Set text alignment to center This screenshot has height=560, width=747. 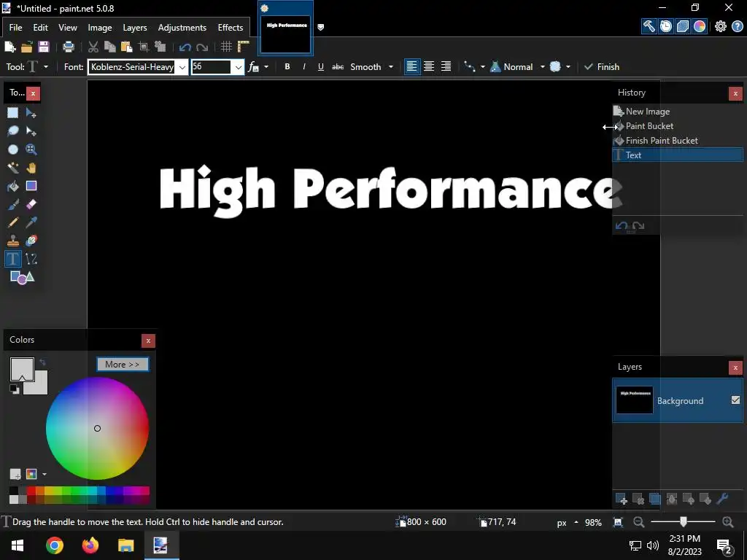tap(429, 66)
